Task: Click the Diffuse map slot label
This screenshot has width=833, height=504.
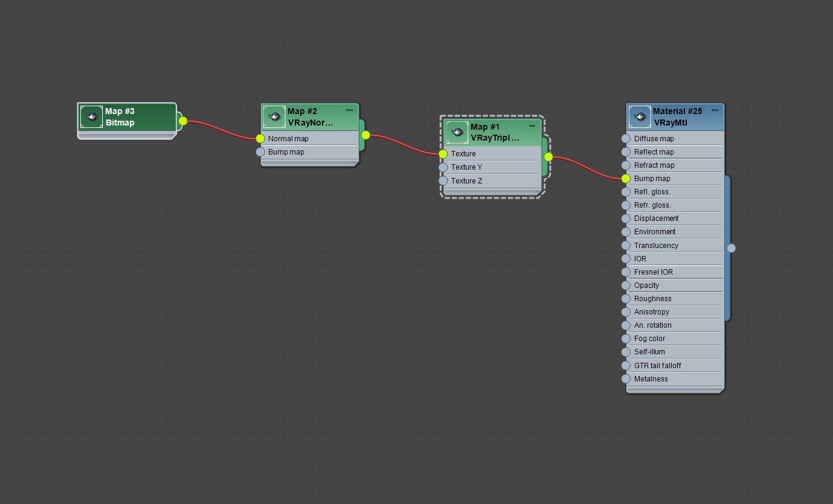Action: pos(654,139)
